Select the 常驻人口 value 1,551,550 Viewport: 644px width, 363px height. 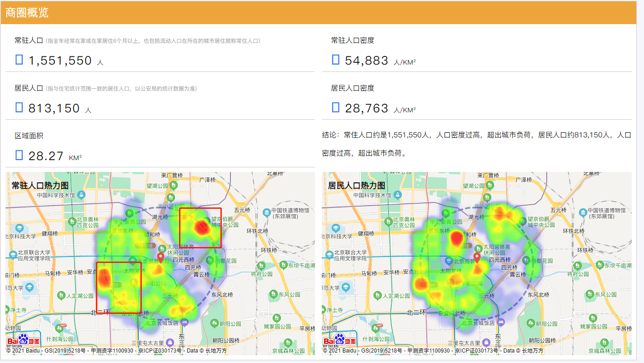click(60, 60)
